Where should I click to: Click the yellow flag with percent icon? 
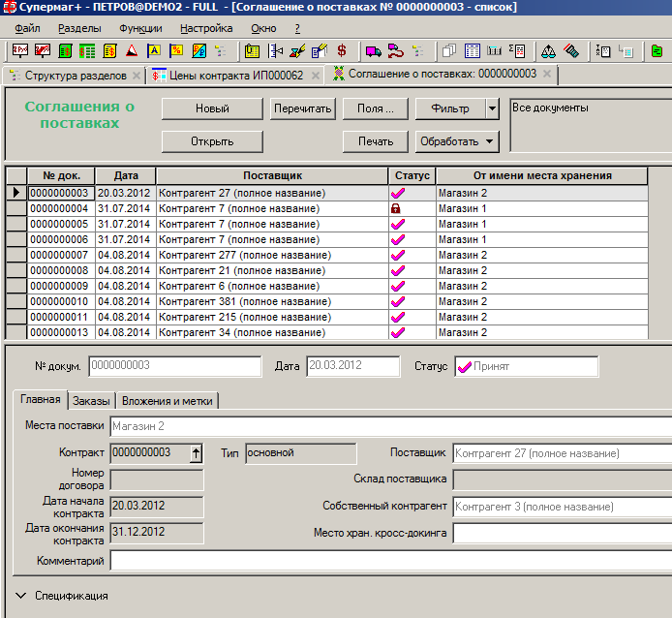point(176,51)
